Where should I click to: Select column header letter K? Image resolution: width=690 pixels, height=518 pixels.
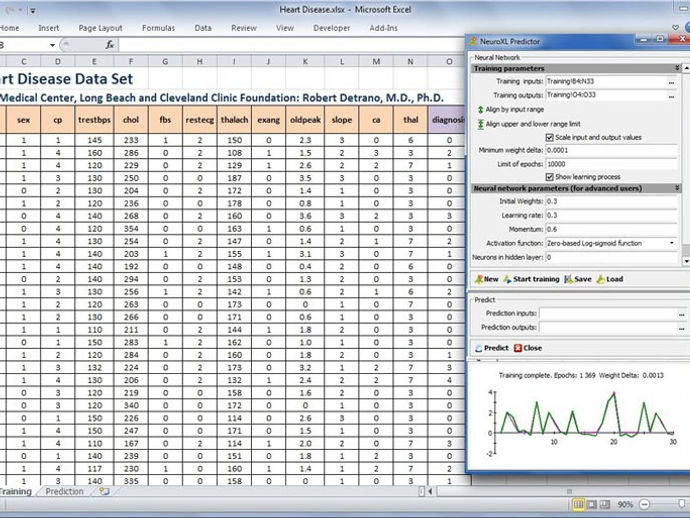305,62
